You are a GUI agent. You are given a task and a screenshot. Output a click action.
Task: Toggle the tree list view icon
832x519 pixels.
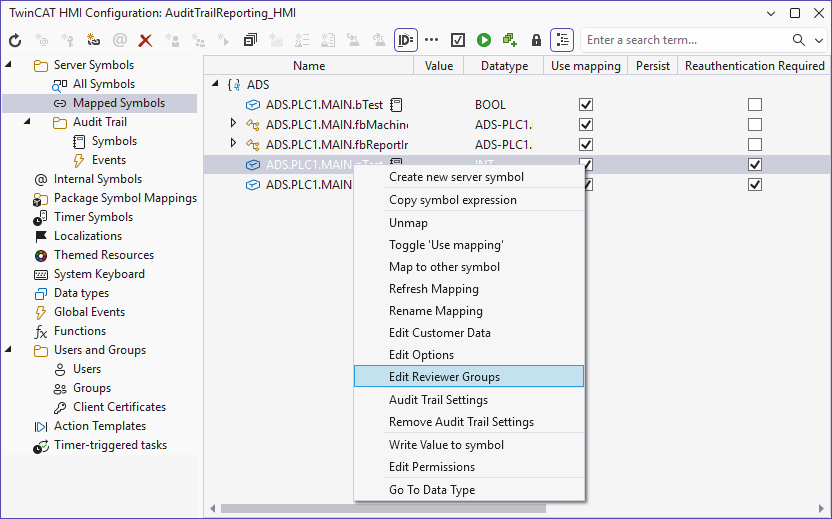pyautogui.click(x=562, y=40)
